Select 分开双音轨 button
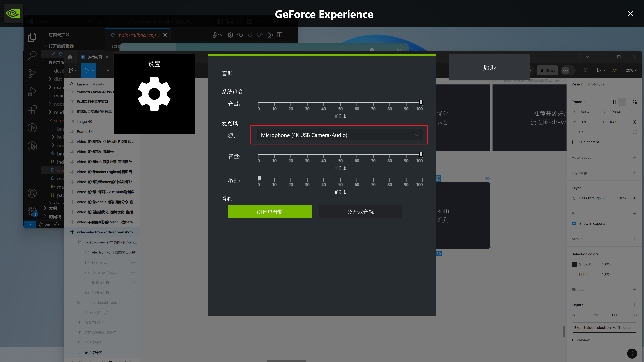The height and width of the screenshot is (362, 644). pyautogui.click(x=360, y=212)
